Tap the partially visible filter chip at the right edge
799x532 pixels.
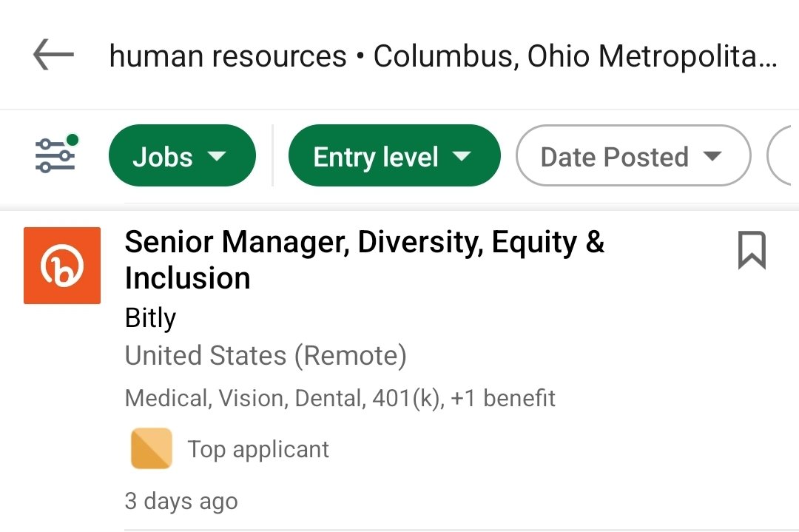point(782,155)
